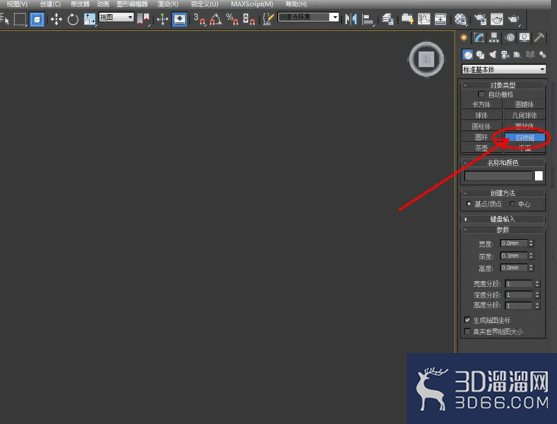Open the object color swatch

click(x=539, y=176)
